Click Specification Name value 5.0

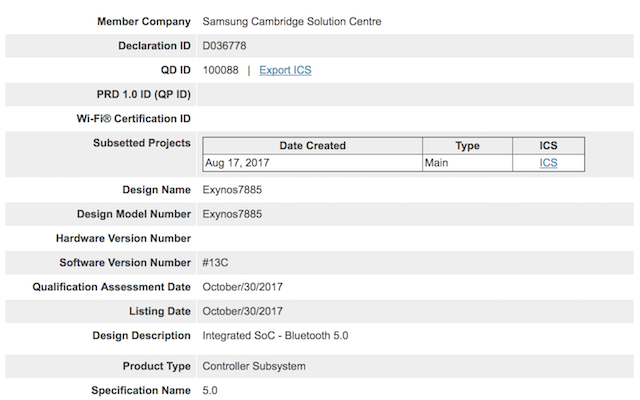coord(210,391)
